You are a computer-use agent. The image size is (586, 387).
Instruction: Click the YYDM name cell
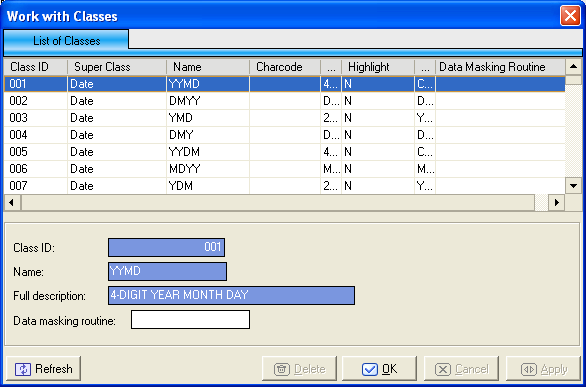208,152
